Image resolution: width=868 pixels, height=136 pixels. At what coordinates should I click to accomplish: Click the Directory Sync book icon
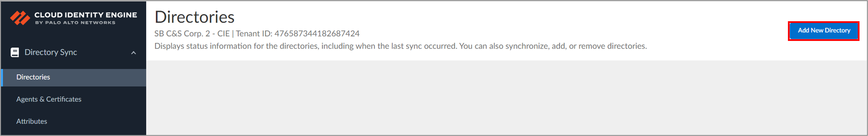pos(15,52)
